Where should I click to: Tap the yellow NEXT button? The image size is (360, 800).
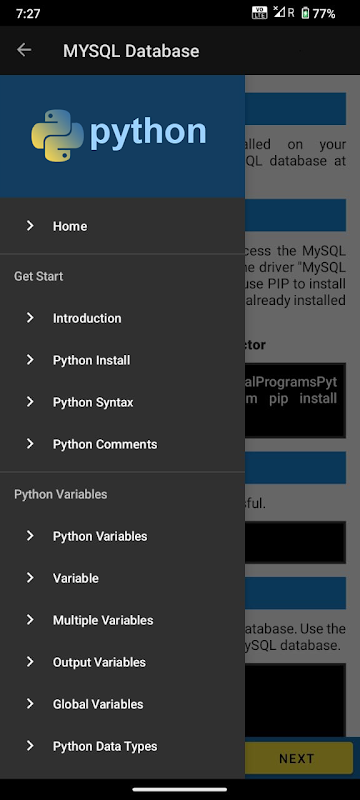(x=299, y=758)
